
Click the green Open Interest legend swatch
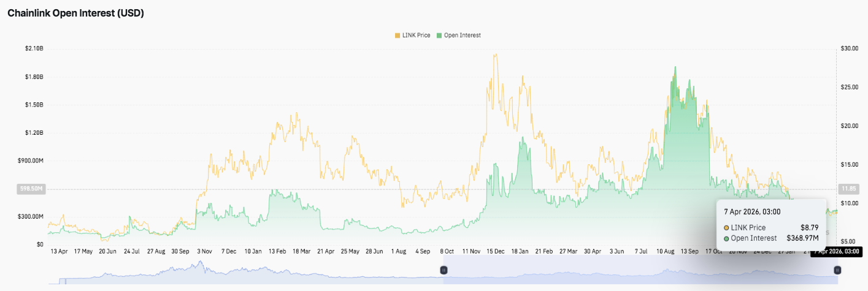click(439, 36)
